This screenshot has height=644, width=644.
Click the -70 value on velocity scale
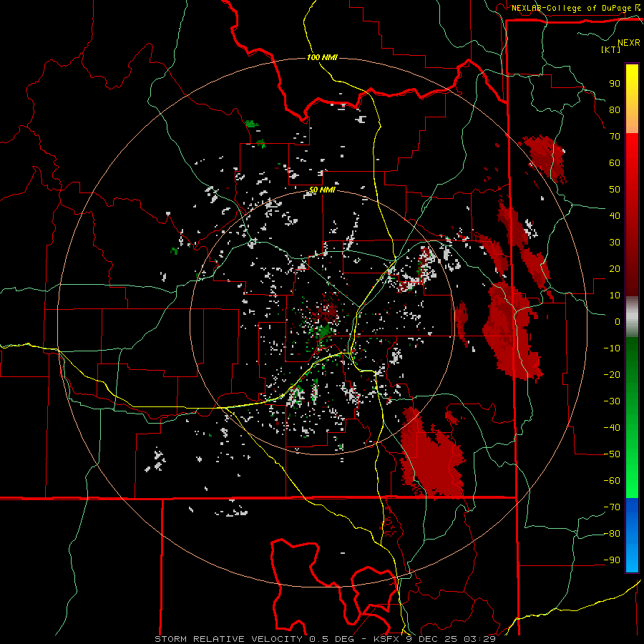(x=612, y=507)
